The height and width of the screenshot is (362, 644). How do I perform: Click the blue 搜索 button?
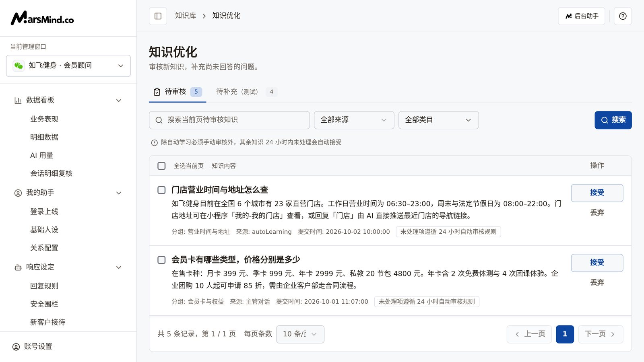click(613, 120)
